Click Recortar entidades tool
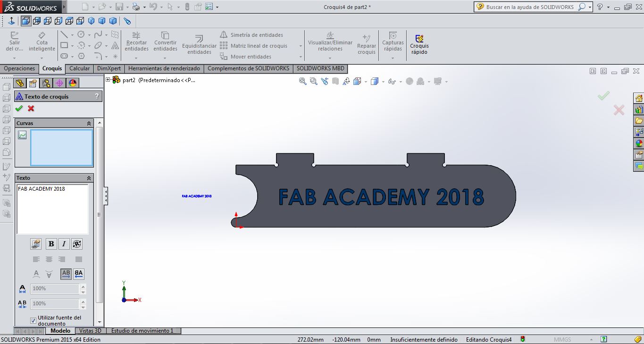The height and width of the screenshot is (344, 644). (136, 42)
